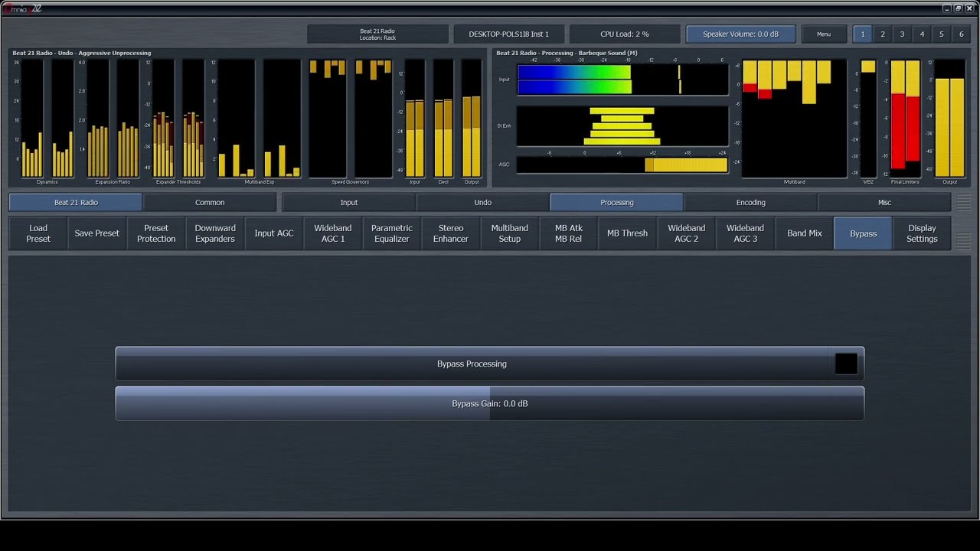Image resolution: width=980 pixels, height=551 pixels.
Task: Switch to the Input tab
Action: coord(349,202)
